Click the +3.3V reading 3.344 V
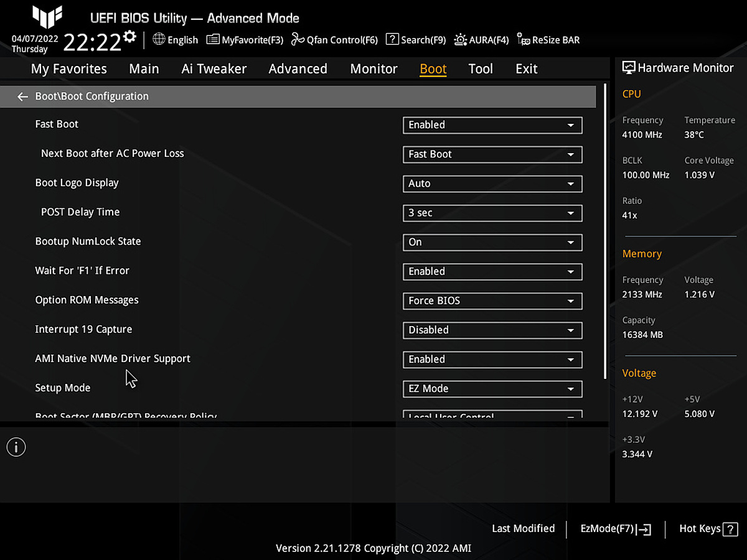This screenshot has width=747, height=560. (x=637, y=454)
